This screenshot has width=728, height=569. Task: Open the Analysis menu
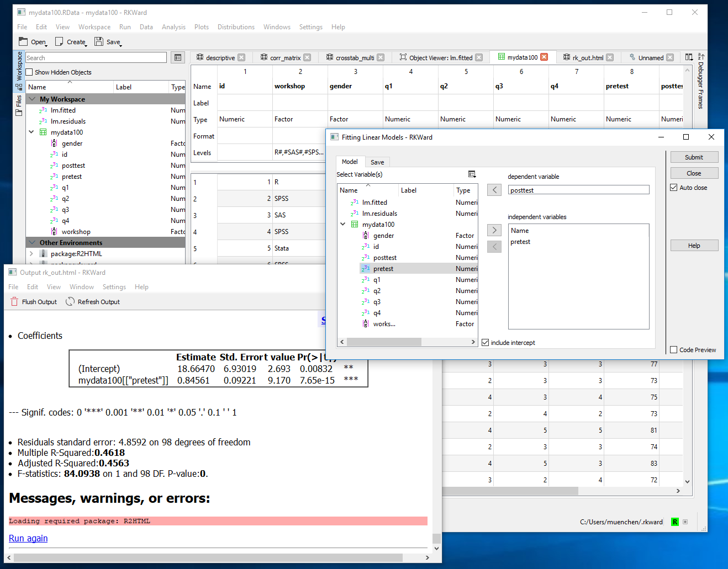[x=173, y=26]
